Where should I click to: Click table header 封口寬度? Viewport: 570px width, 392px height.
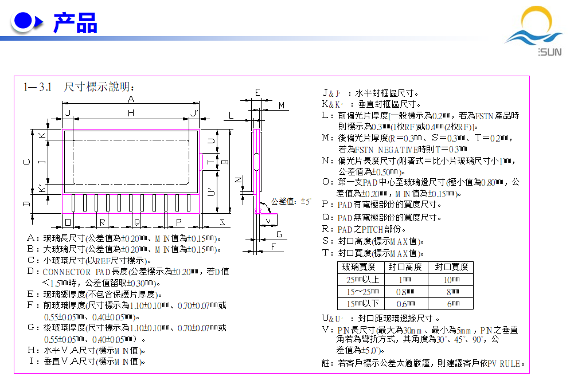click(451, 267)
